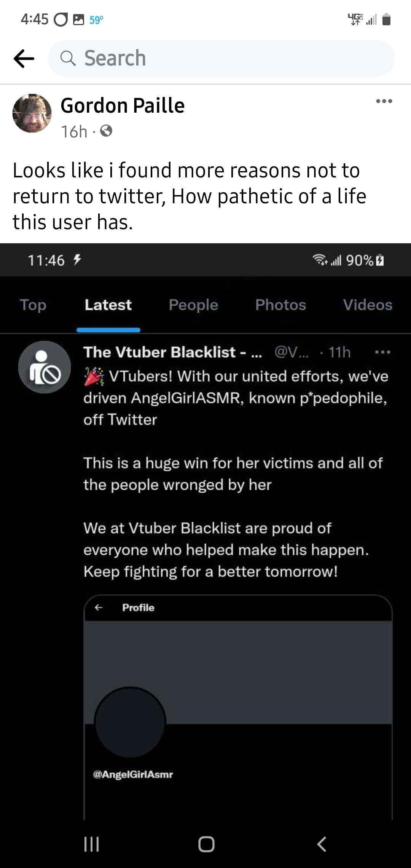The image size is (411, 868).
Task: Tap the Android back navigation chevron
Action: (322, 844)
